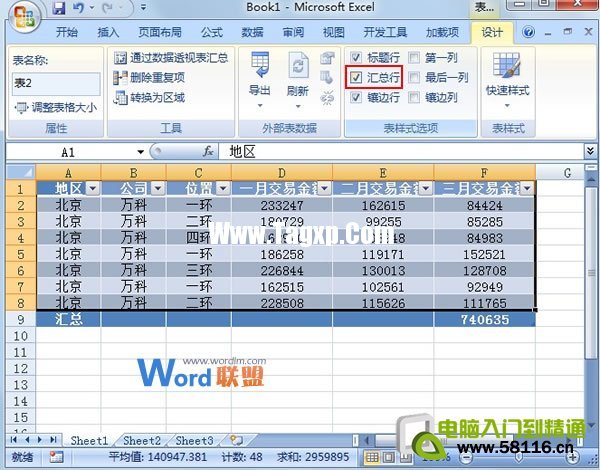Open the Name Box dropdown arrow
This screenshot has height=470, width=600.
tap(140, 152)
